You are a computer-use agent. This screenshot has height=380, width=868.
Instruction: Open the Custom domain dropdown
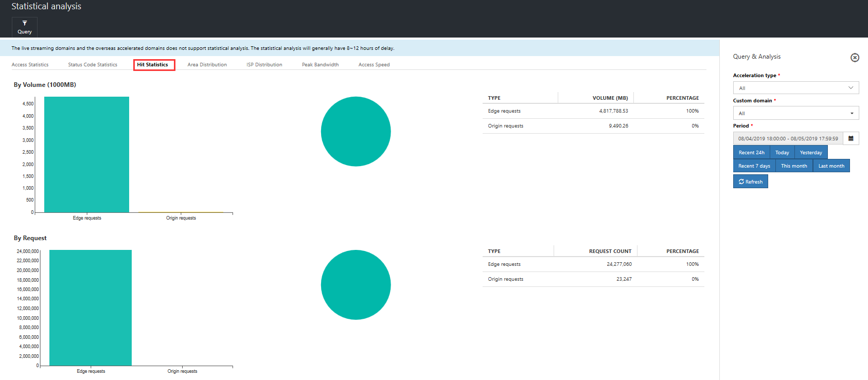(x=795, y=113)
